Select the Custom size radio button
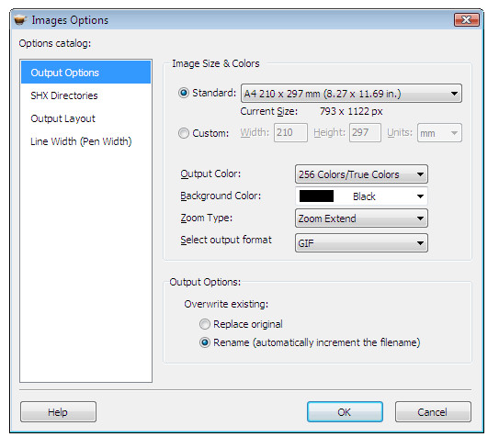 (184, 133)
